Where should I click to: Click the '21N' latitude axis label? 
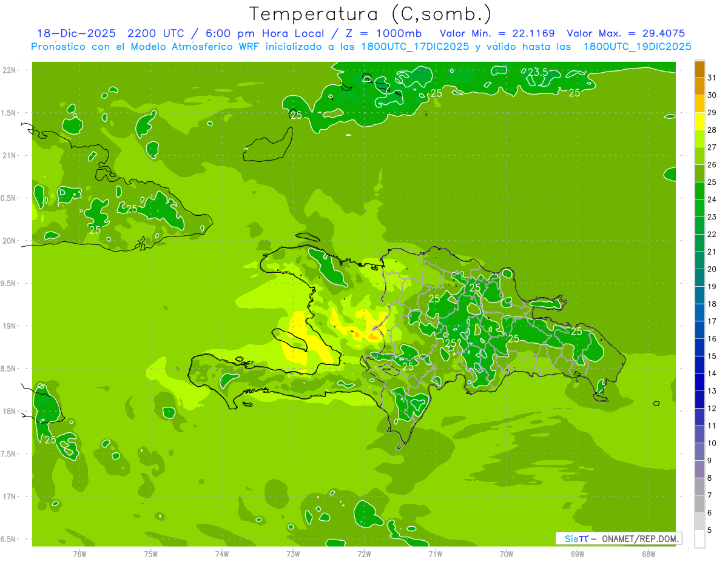click(x=10, y=155)
